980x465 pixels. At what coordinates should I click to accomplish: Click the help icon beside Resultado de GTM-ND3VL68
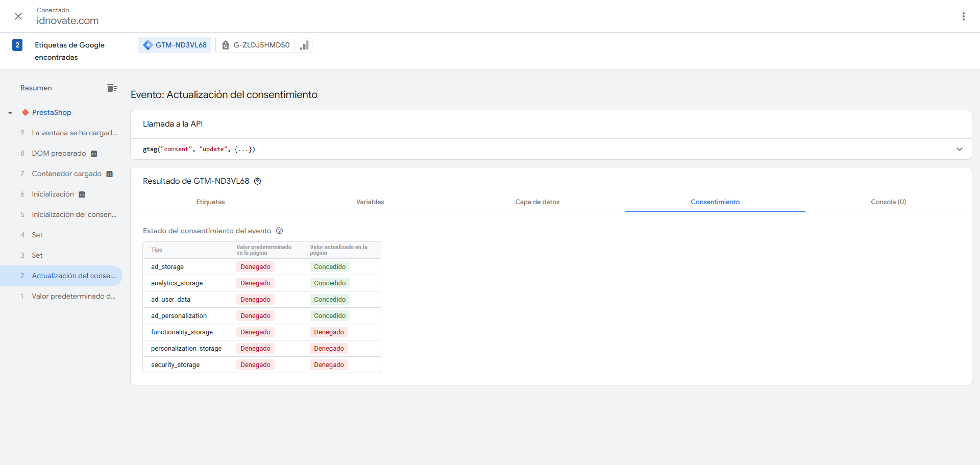pos(258,181)
